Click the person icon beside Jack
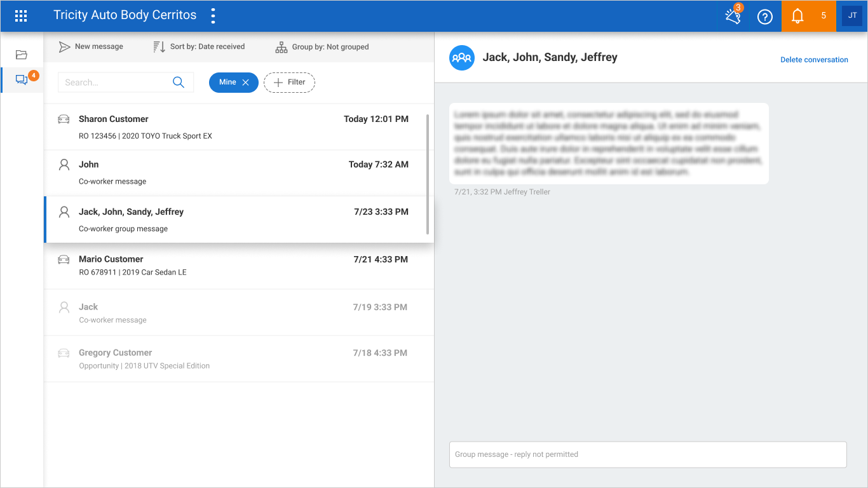 click(x=64, y=307)
